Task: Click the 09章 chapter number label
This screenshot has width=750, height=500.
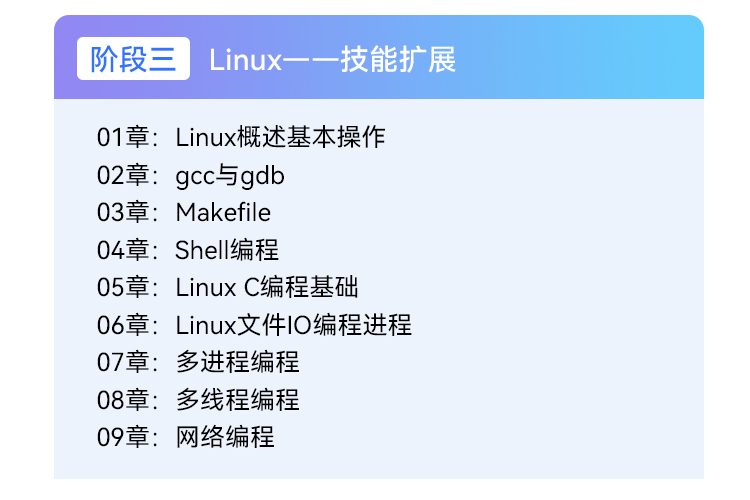Action: (x=123, y=437)
